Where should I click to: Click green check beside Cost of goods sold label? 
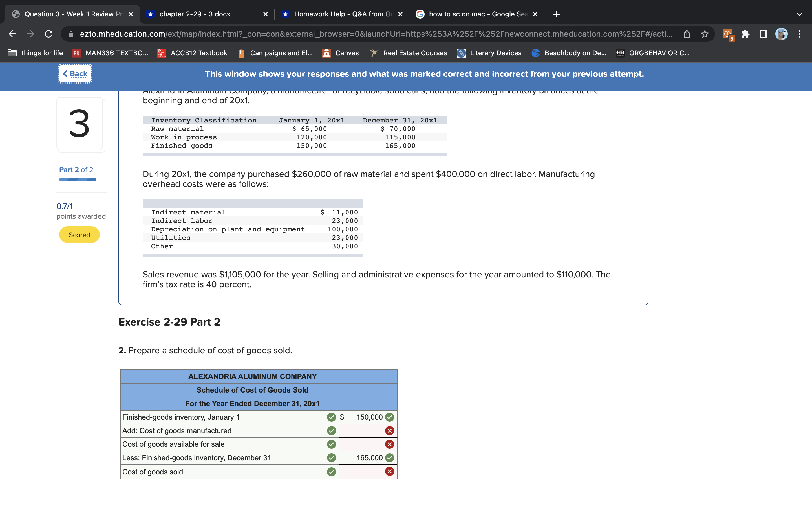pyautogui.click(x=332, y=472)
